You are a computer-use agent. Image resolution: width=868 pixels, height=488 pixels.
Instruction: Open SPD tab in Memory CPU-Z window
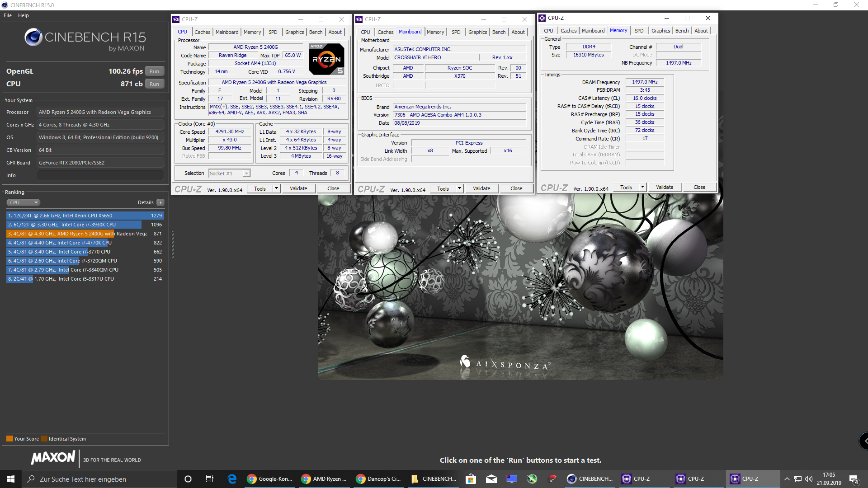[639, 31]
